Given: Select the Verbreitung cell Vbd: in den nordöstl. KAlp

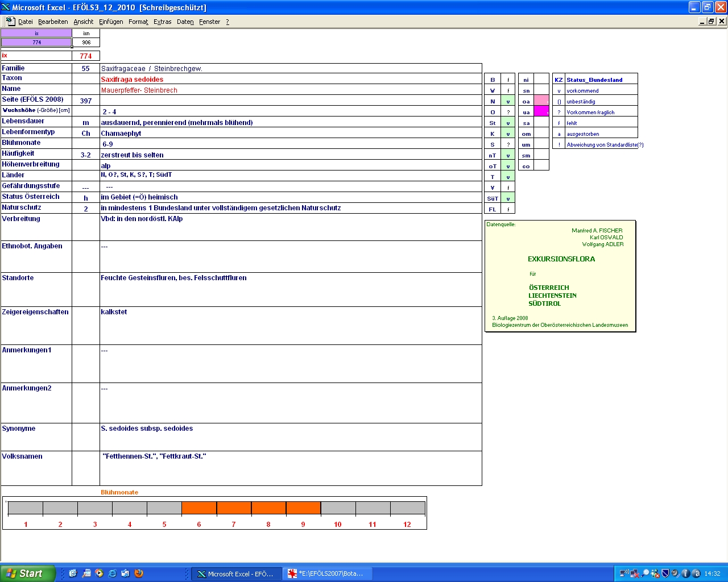Looking at the screenshot, I should (x=291, y=227).
